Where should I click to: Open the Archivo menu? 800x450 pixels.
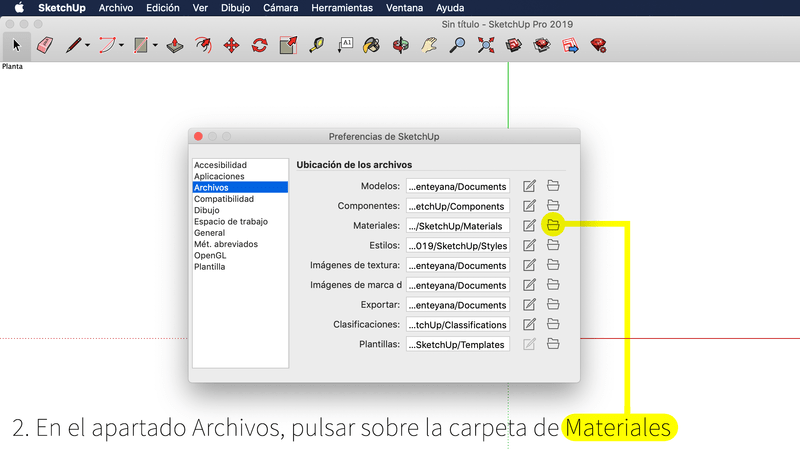tap(116, 8)
